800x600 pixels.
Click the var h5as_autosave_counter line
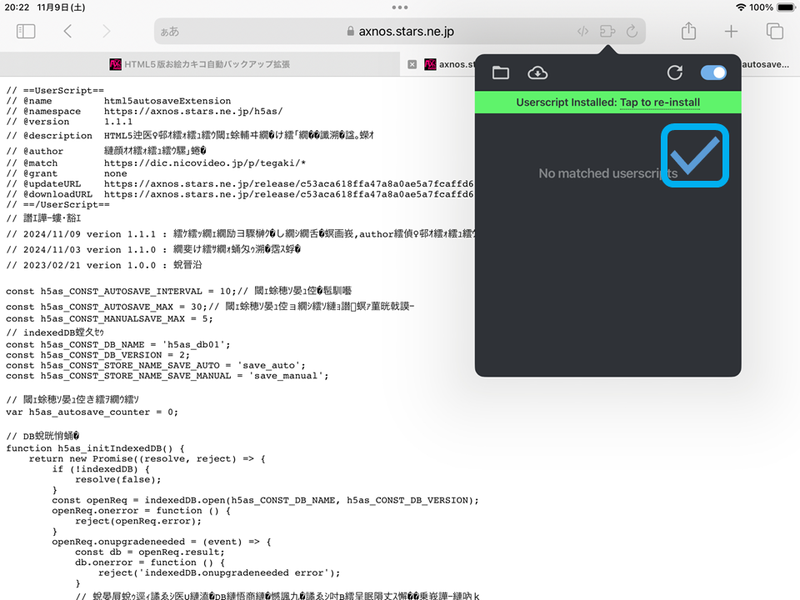tap(92, 412)
